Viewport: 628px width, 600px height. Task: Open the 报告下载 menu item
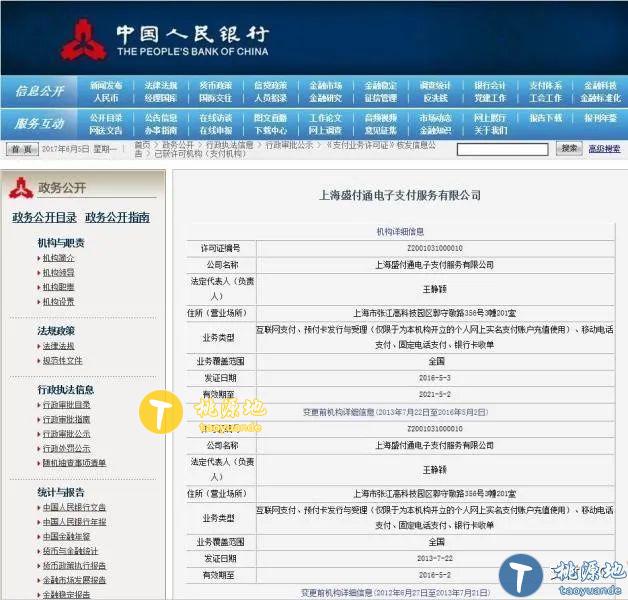[545, 118]
